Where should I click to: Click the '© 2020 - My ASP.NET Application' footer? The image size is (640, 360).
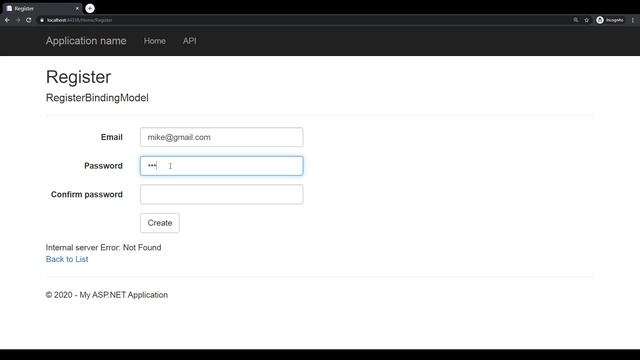[107, 295]
